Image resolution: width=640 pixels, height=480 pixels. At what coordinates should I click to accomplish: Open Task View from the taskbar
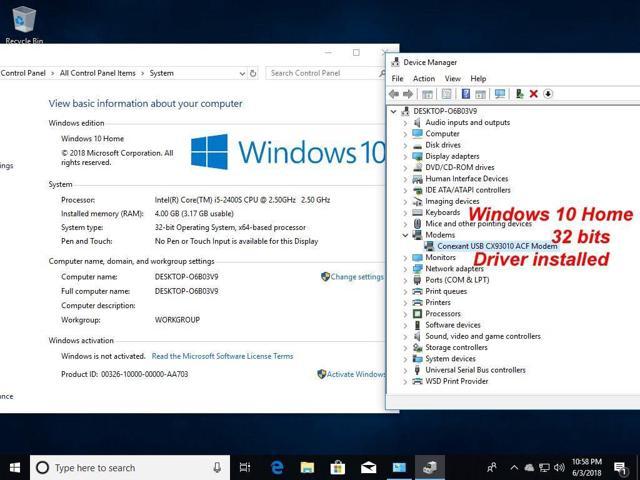click(x=246, y=467)
